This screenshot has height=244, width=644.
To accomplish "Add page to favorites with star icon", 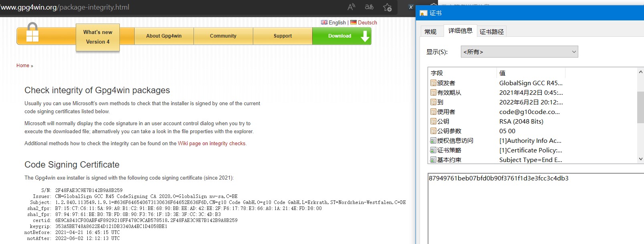I will coord(387,7).
